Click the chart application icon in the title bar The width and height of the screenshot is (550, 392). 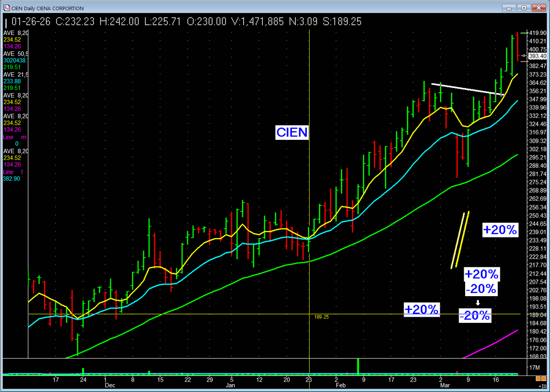[x=6, y=8]
